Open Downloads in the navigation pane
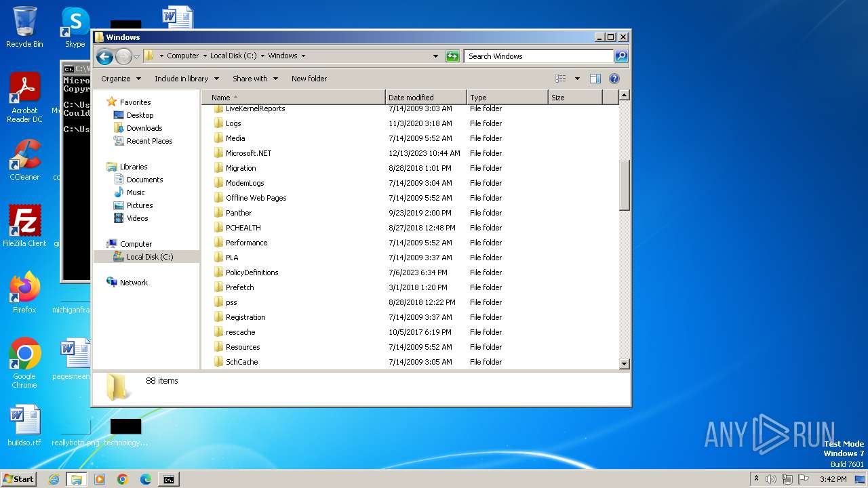Screen dimensions: 868x488 pyautogui.click(x=144, y=128)
